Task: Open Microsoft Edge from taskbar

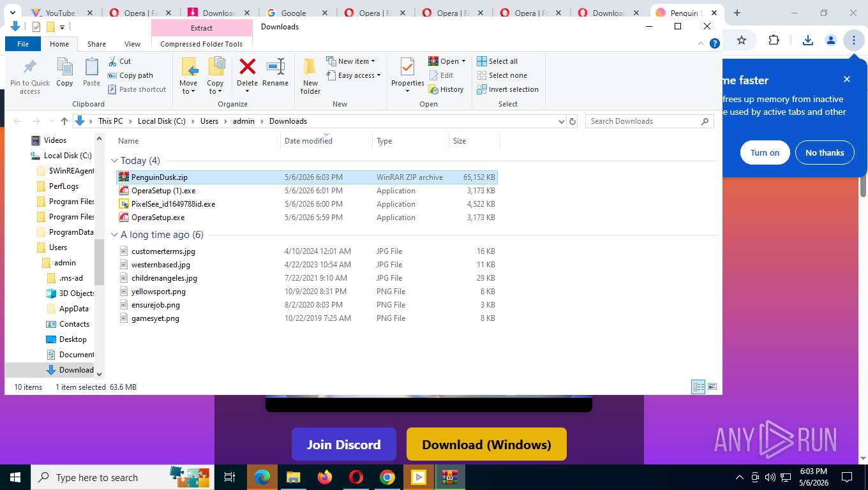Action: (x=262, y=477)
